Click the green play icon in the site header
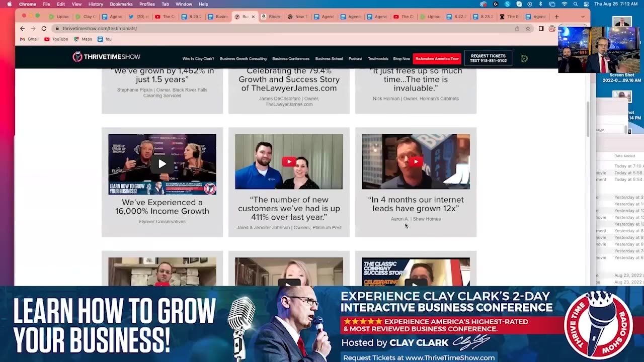644x362 pixels. [x=524, y=58]
